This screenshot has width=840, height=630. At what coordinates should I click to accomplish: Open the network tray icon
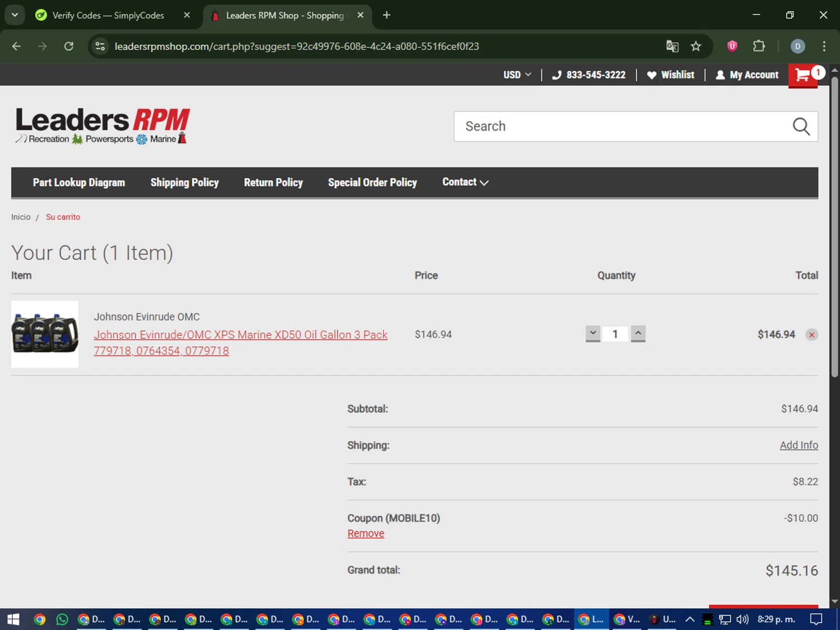(725, 619)
